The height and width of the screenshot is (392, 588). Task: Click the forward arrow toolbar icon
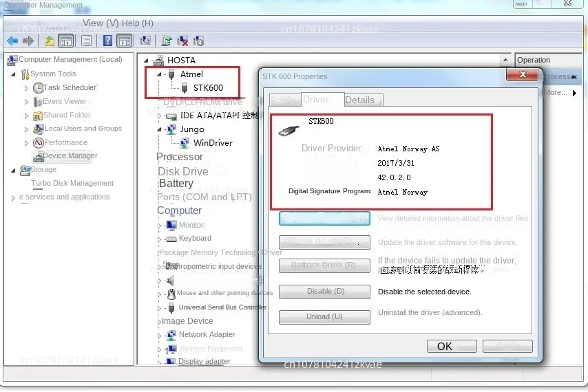pos(28,41)
